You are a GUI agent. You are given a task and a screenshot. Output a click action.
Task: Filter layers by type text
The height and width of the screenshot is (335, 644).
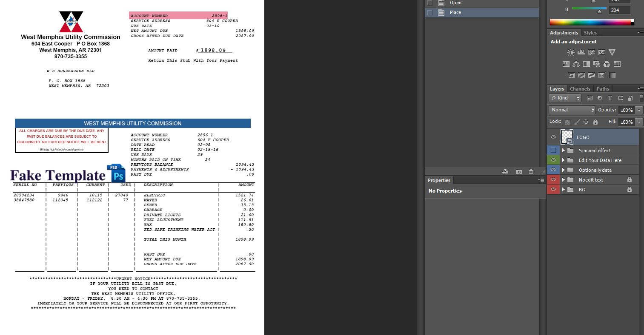[610, 98]
